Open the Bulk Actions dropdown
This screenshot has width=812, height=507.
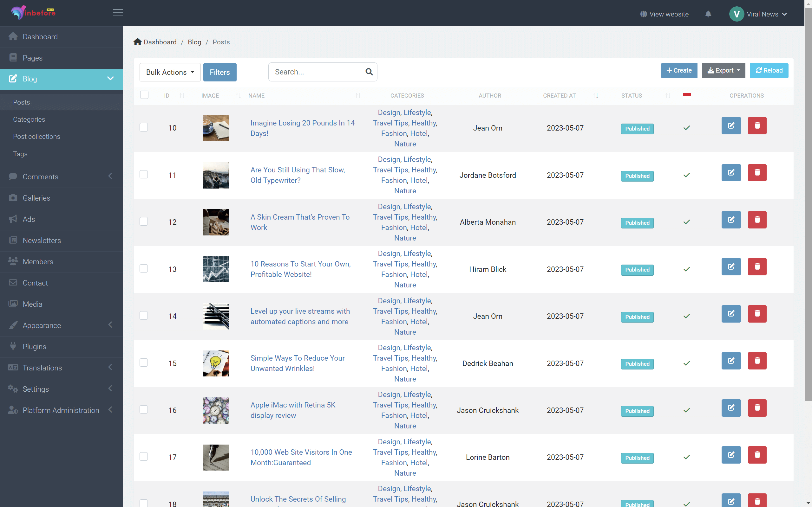click(x=170, y=72)
